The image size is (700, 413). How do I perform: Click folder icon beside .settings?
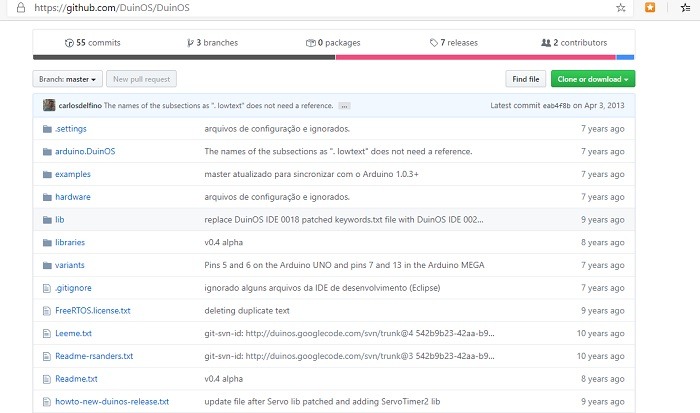[x=47, y=129]
